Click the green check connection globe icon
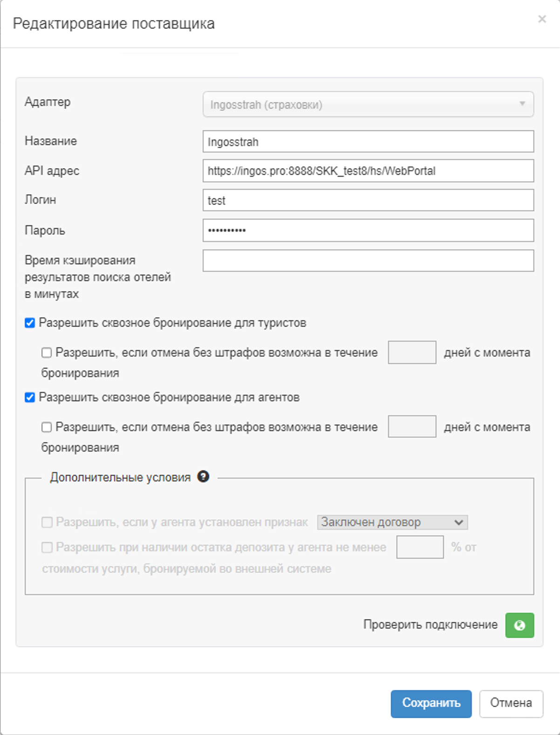The width and height of the screenshot is (560, 735). [519, 625]
